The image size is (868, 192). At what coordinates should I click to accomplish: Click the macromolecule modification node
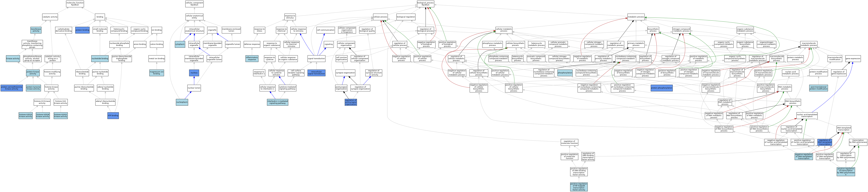pos(835,58)
